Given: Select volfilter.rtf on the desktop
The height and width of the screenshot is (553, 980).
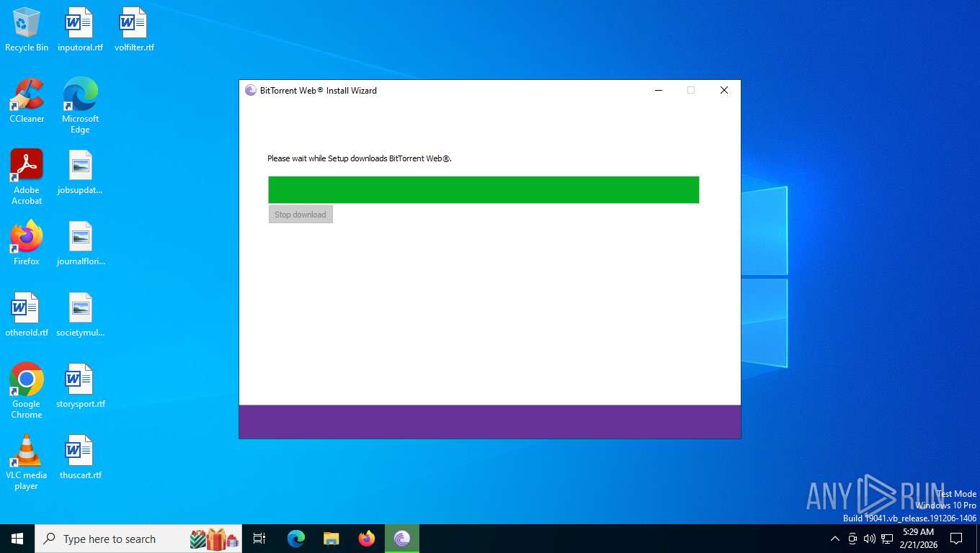Looking at the screenshot, I should pyautogui.click(x=134, y=30).
